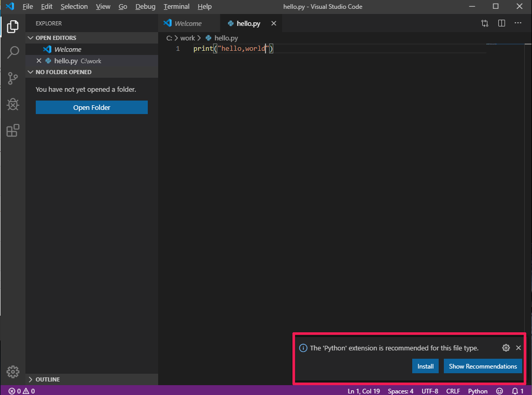The image size is (532, 395).
Task: Split the editor to the right
Action: pos(501,23)
